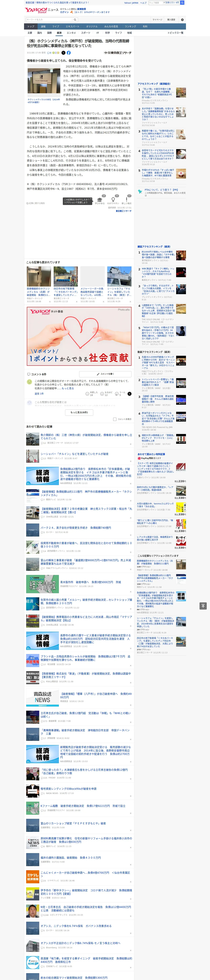
Task: Share article on Facebook via icon near title
Action: click(x=69, y=53)
